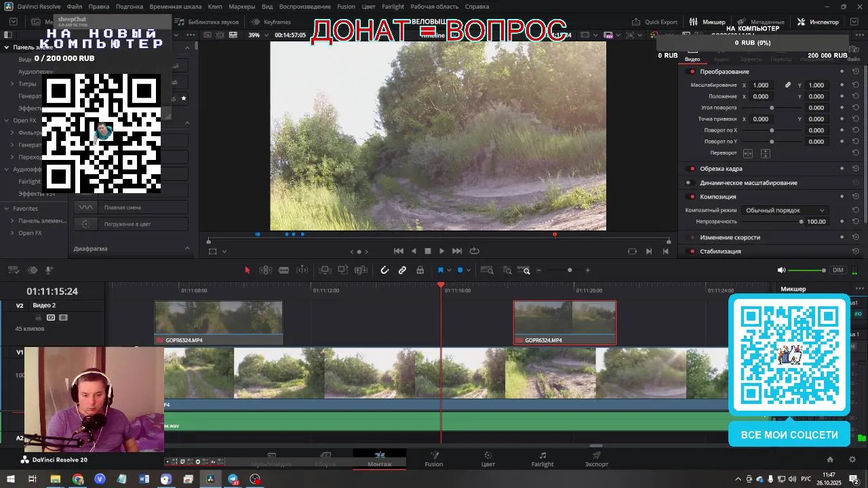Open the Fairlight page tab

542,460
